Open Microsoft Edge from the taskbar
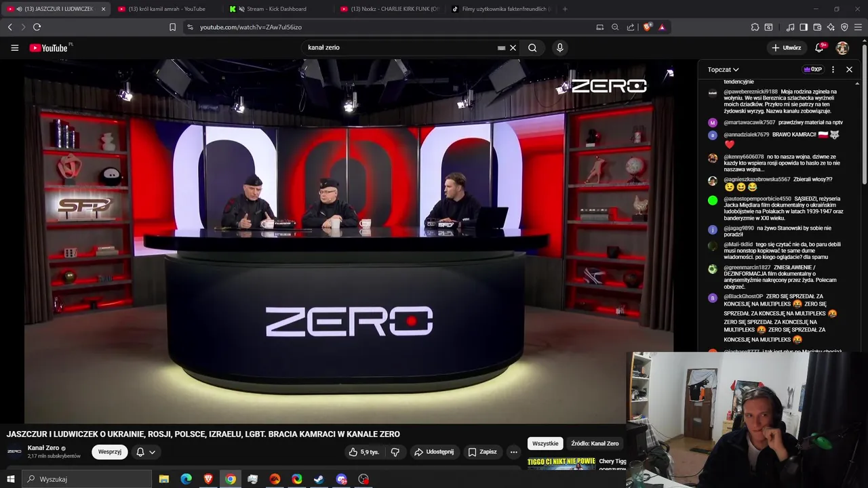 tap(186, 479)
